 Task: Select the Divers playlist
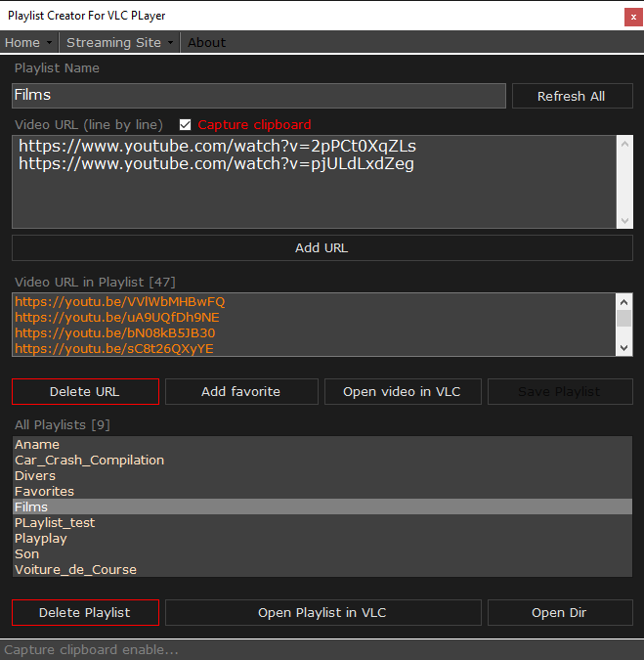tap(322, 475)
